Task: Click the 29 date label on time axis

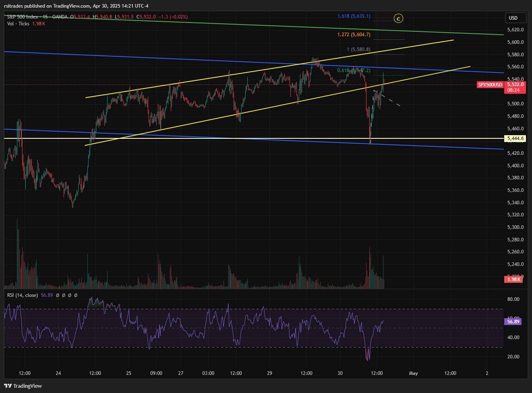Action: pyautogui.click(x=270, y=373)
